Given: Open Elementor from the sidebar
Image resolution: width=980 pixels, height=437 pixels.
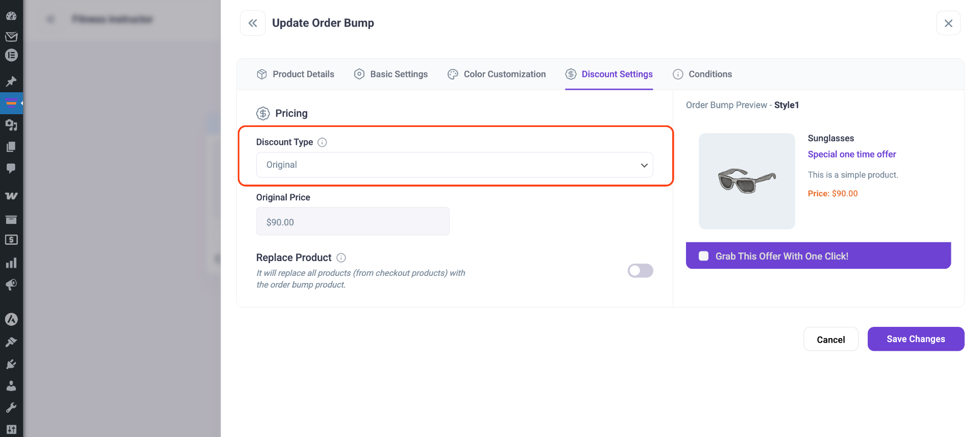Looking at the screenshot, I should click(11, 55).
